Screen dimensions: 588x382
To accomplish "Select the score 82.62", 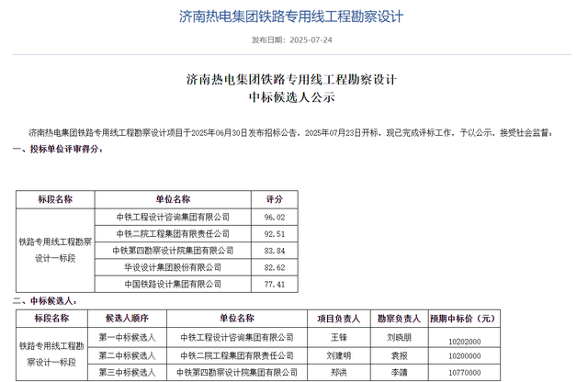I will (x=275, y=267).
